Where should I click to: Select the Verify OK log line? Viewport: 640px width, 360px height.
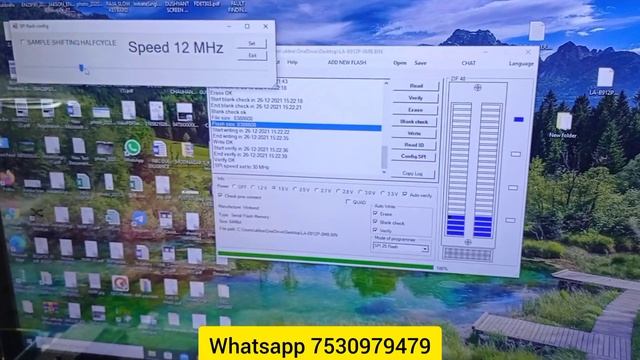[x=224, y=160]
